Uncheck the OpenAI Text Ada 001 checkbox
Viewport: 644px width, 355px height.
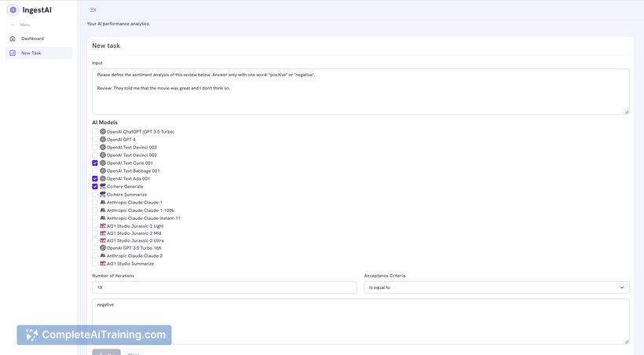[95, 179]
